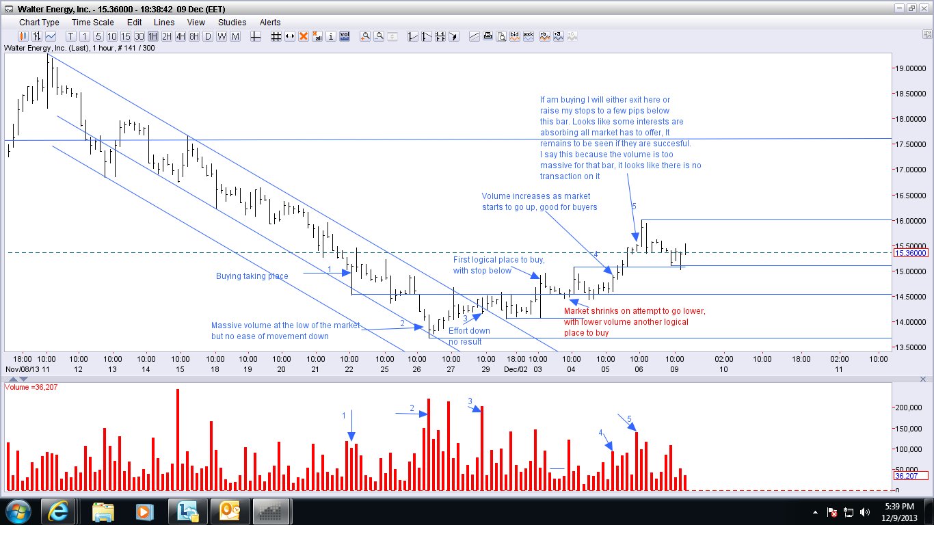The image size is (934, 560).
Task: Open the Studies menu
Action: point(232,23)
